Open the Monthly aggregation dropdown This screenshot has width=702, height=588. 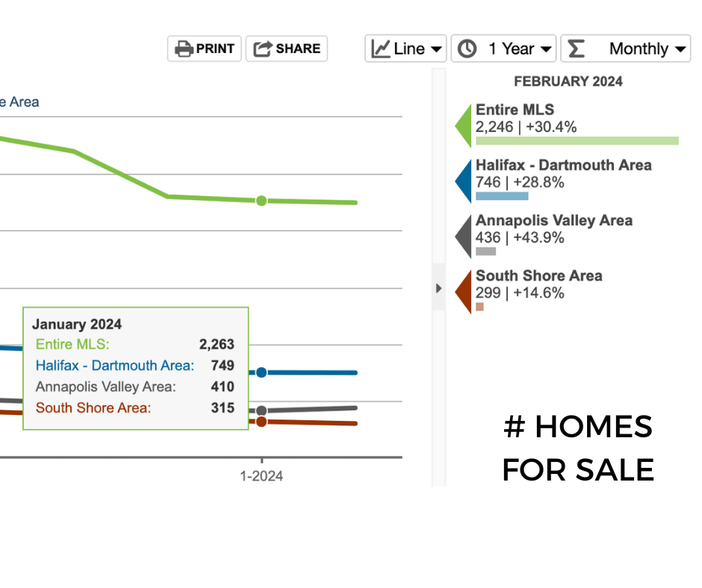click(625, 49)
